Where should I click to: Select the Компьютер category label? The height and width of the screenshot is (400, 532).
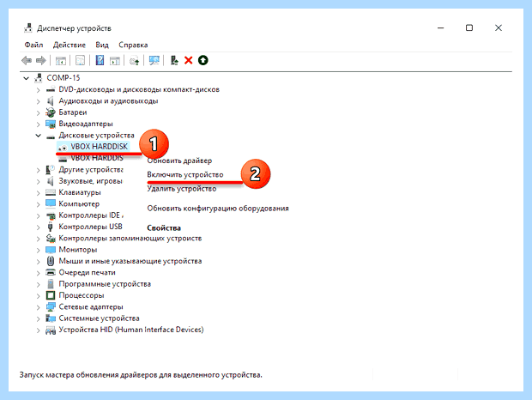[79, 204]
